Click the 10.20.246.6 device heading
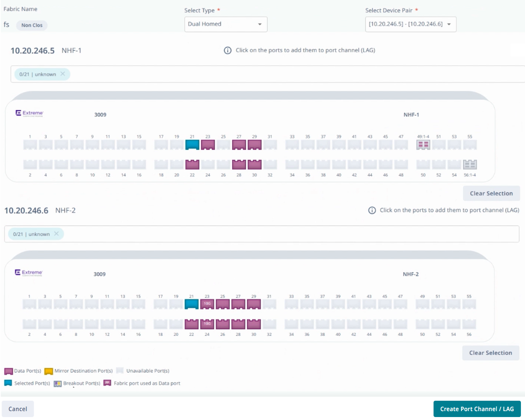Screen dimensions: 525x420 [x=26, y=211]
